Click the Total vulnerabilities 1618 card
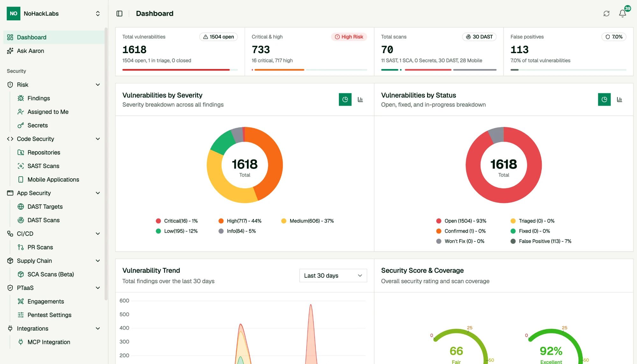This screenshot has height=364, width=637. [x=180, y=52]
